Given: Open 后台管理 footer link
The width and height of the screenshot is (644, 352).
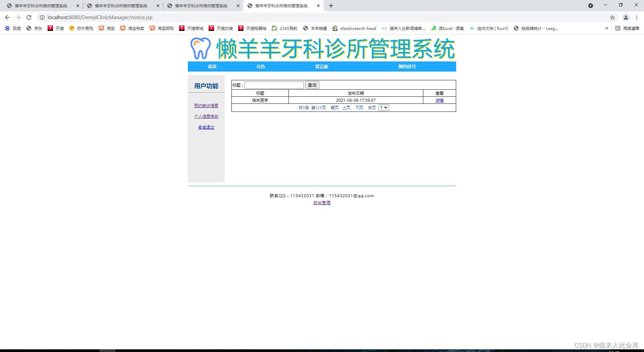Looking at the screenshot, I should pyautogui.click(x=322, y=203).
